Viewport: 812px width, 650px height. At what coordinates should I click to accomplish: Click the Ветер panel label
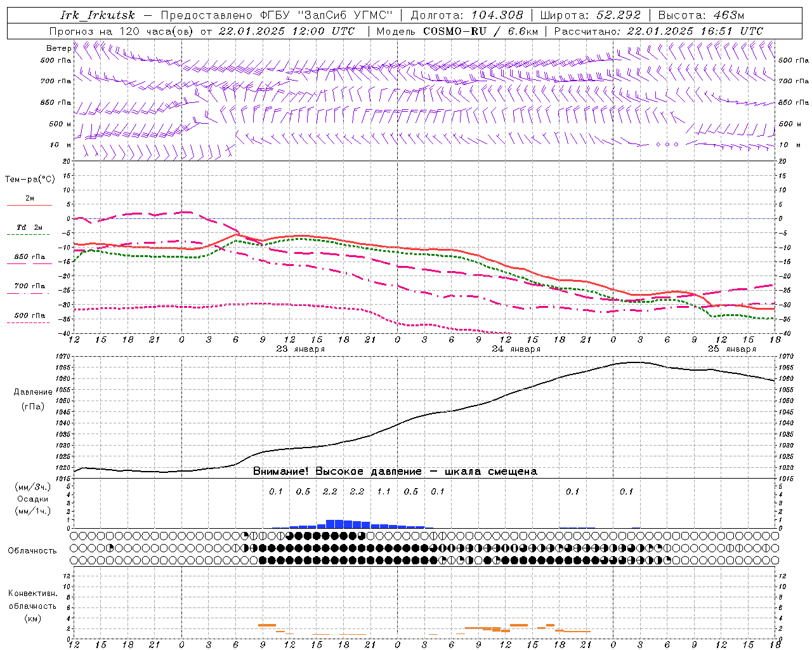[x=58, y=48]
